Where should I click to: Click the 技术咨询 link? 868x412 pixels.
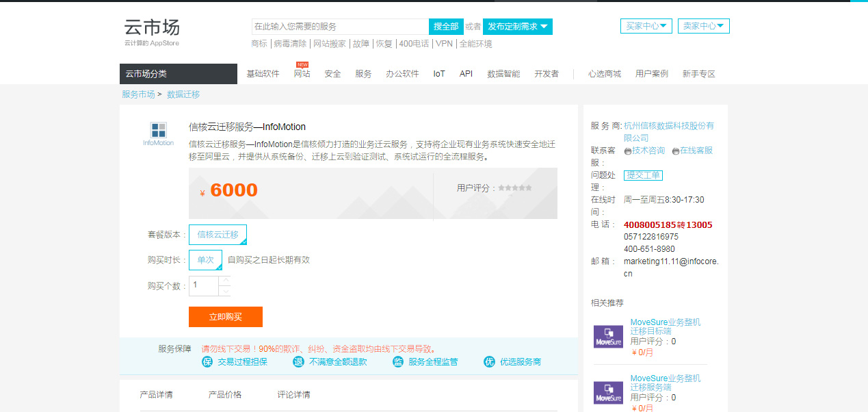(x=648, y=151)
